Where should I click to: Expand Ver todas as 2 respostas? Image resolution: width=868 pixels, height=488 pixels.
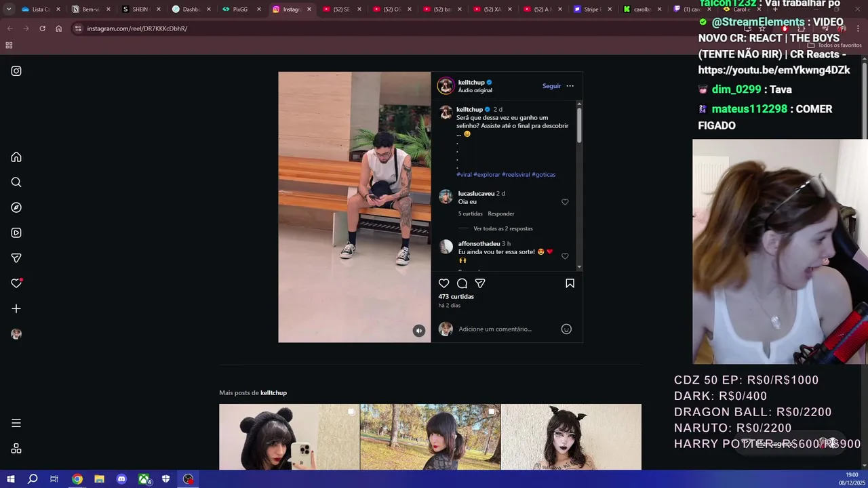click(503, 228)
